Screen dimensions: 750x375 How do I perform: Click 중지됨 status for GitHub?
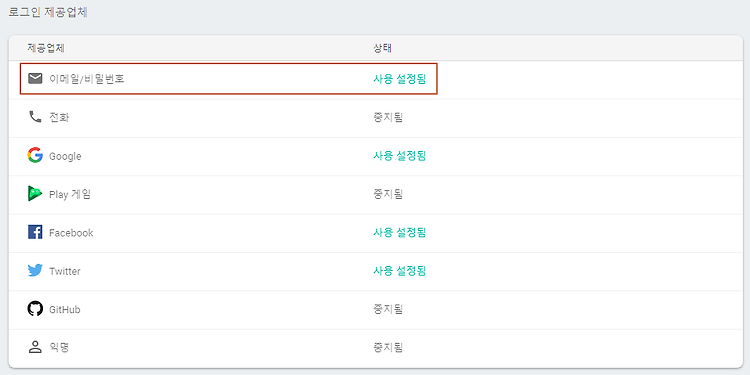(388, 309)
